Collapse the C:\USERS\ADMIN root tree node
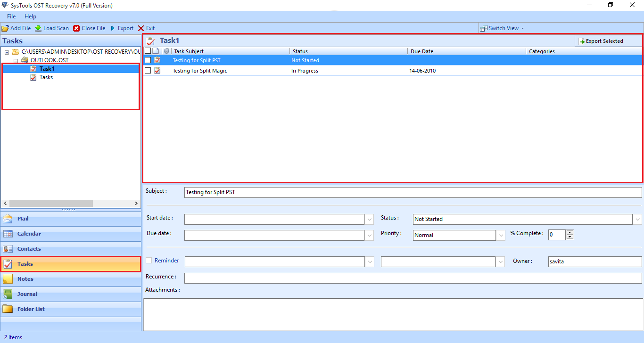644x343 pixels. 7,52
